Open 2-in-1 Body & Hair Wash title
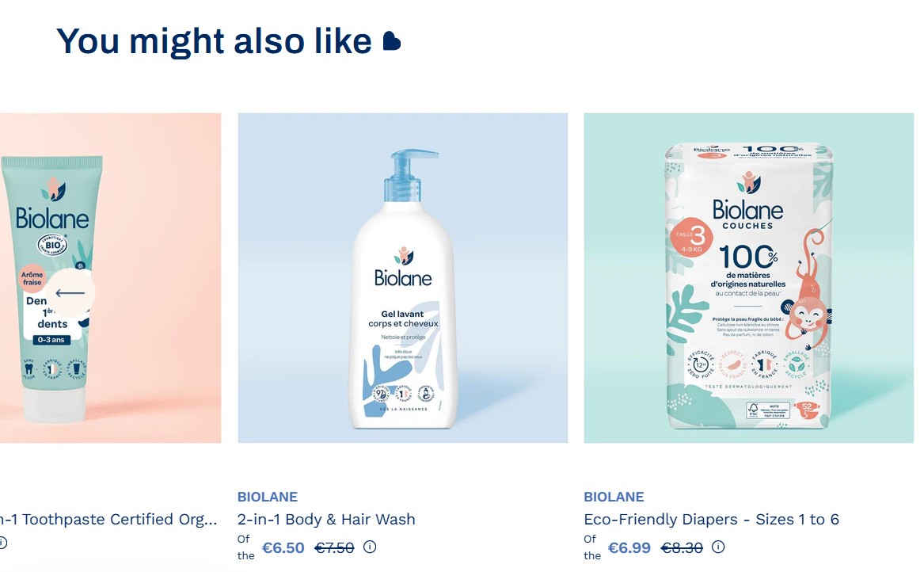 pos(326,519)
